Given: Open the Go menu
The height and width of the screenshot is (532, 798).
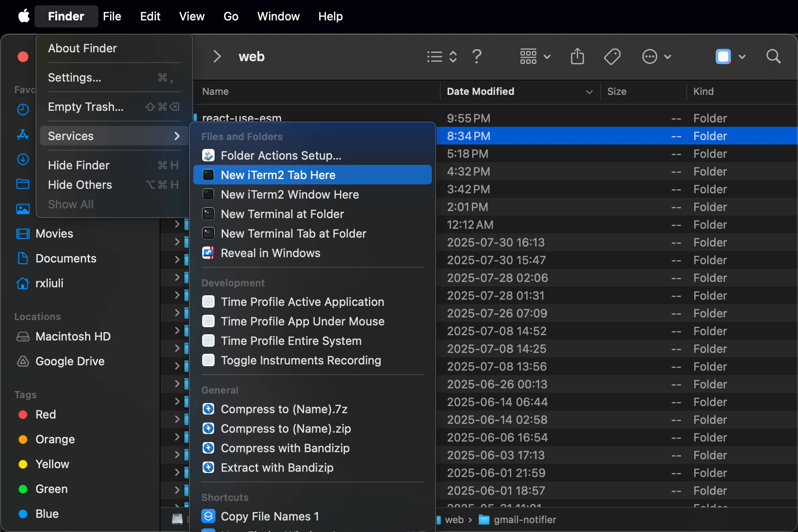Looking at the screenshot, I should point(231,16).
